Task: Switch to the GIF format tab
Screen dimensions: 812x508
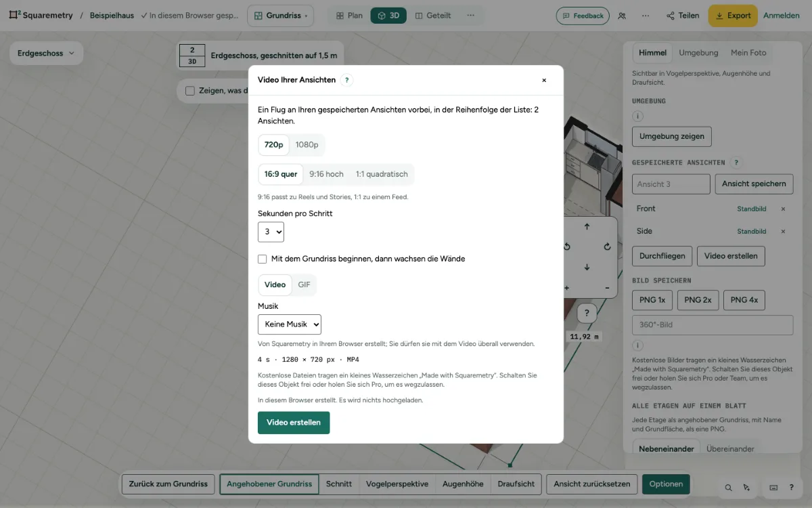Action: point(304,284)
